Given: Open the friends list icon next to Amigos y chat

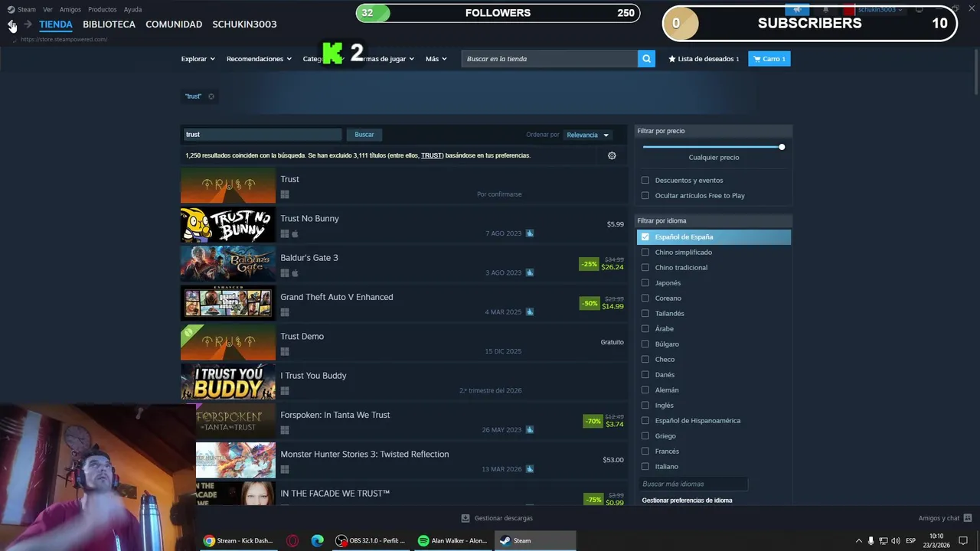Looking at the screenshot, I should [x=968, y=518].
